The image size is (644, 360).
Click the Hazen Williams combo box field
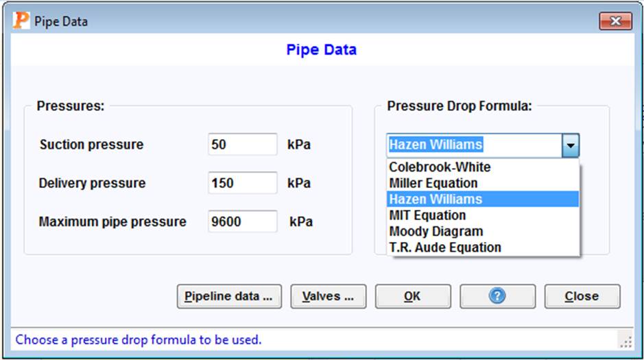point(475,145)
